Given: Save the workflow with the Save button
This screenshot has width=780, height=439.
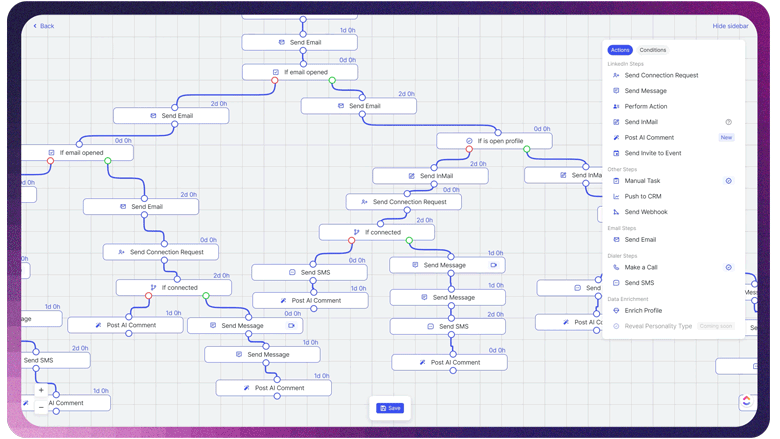Looking at the screenshot, I should pos(390,408).
